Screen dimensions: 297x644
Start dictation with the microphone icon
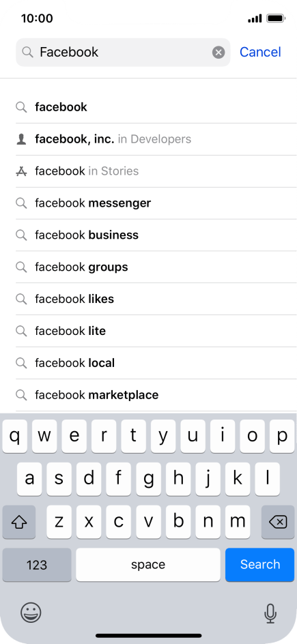(x=270, y=613)
